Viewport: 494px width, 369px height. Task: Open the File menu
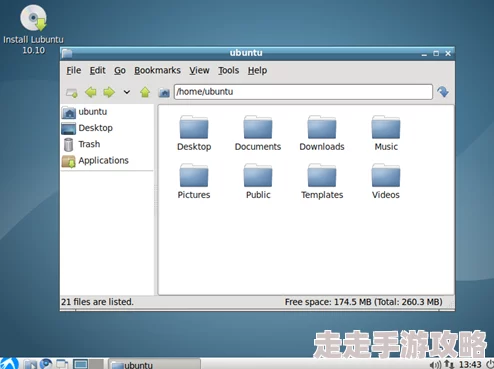tap(74, 71)
